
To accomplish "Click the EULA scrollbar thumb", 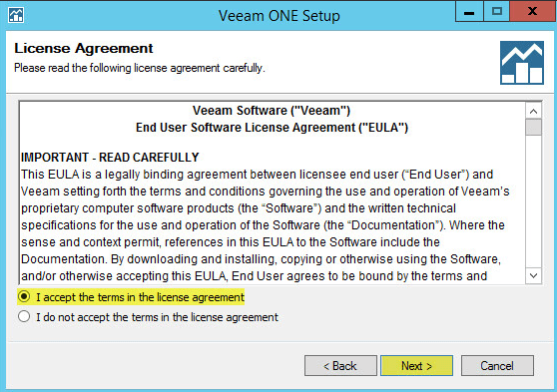I will tap(533, 127).
